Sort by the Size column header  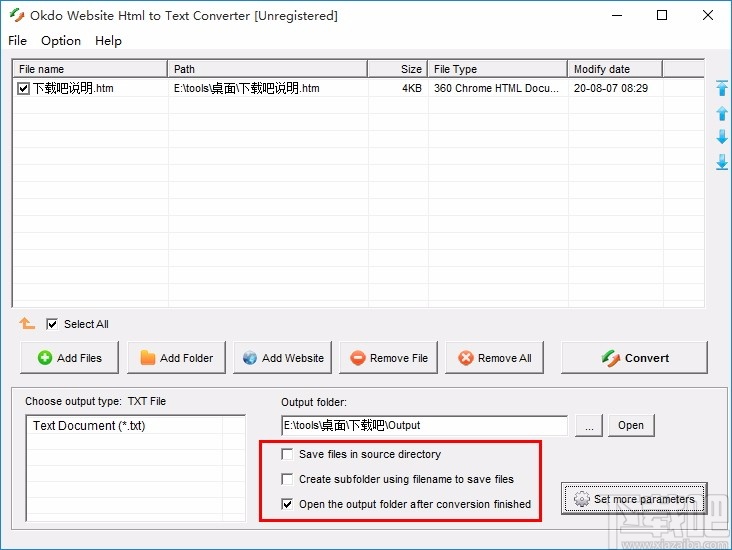398,69
